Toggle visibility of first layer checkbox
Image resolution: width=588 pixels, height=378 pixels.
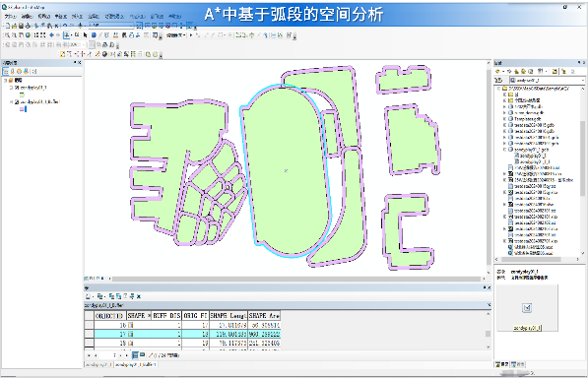[17, 88]
